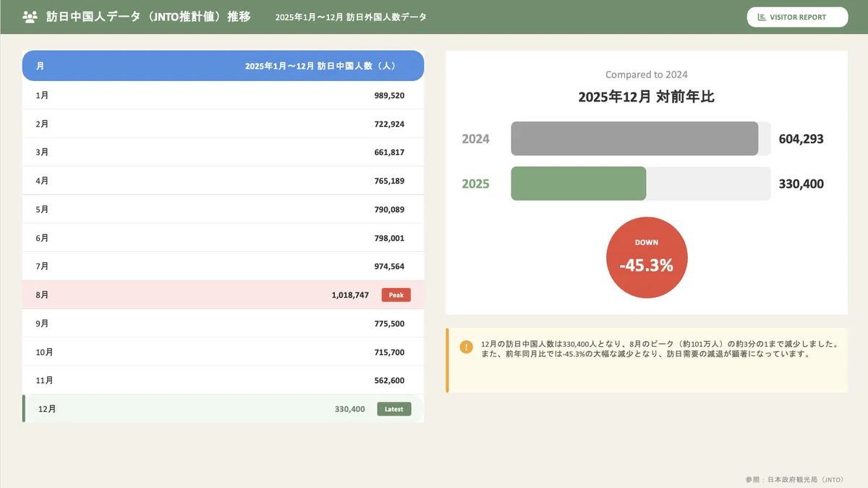Click the red Peak badge
The height and width of the screenshot is (488, 868).
[396, 295]
